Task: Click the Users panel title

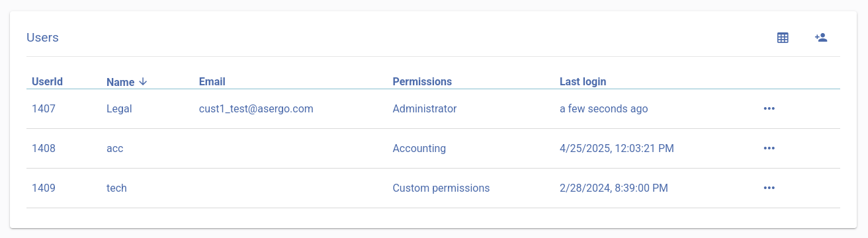Action: coord(42,38)
